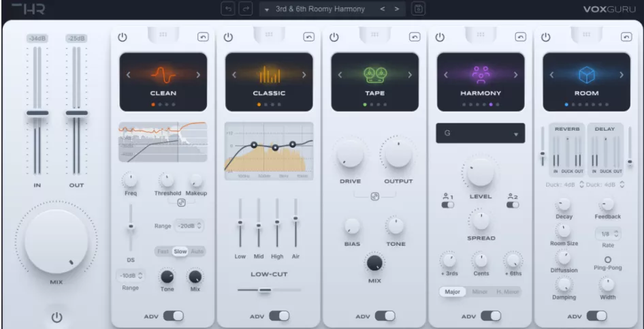Click the link icon between Drive and Output
The height and width of the screenshot is (329, 644).
pyautogui.click(x=374, y=196)
